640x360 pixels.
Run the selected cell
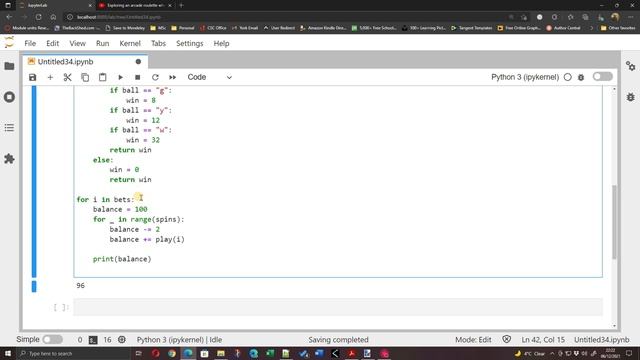click(120, 77)
